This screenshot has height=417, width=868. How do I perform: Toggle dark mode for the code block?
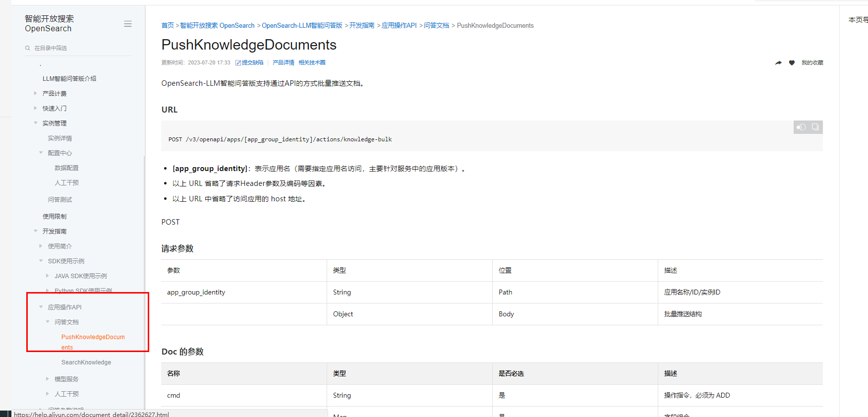(801, 127)
